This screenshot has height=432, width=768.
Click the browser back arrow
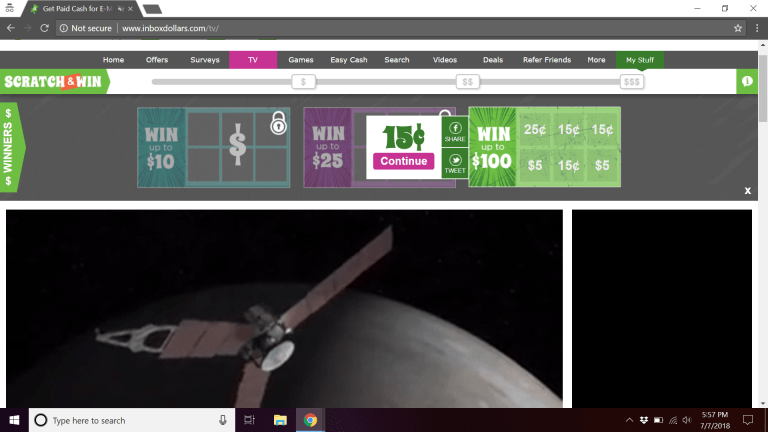click(11, 28)
